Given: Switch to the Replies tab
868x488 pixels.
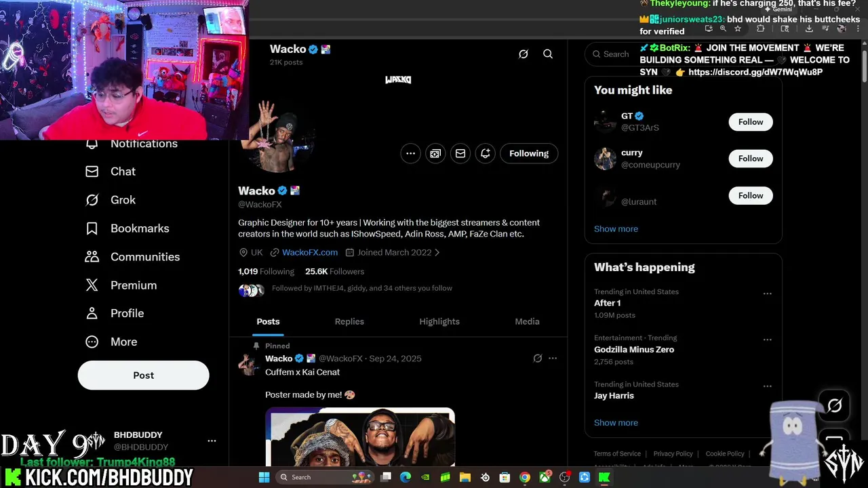Looking at the screenshot, I should click(349, 321).
